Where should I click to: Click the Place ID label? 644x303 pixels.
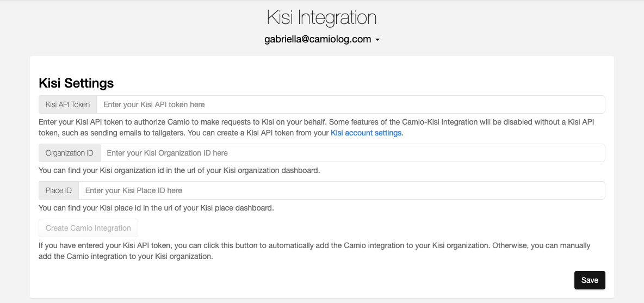[x=59, y=190]
